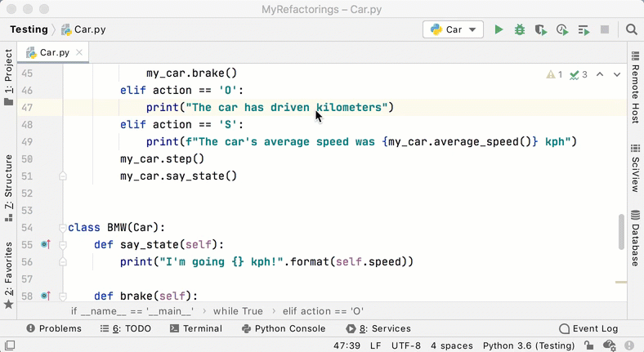Open the Car run configuration dropdown
644x352 pixels.
pyautogui.click(x=453, y=30)
